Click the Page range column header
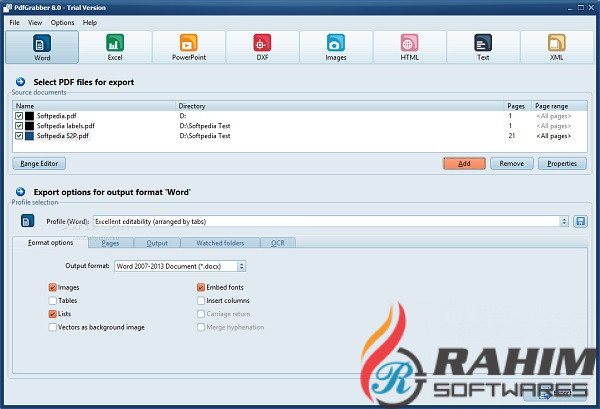 [559, 106]
